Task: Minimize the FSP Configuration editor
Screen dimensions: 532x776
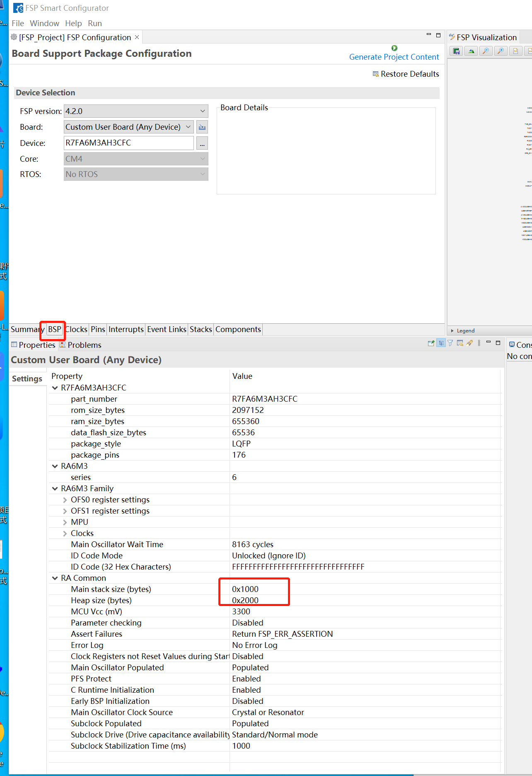Action: click(x=429, y=34)
